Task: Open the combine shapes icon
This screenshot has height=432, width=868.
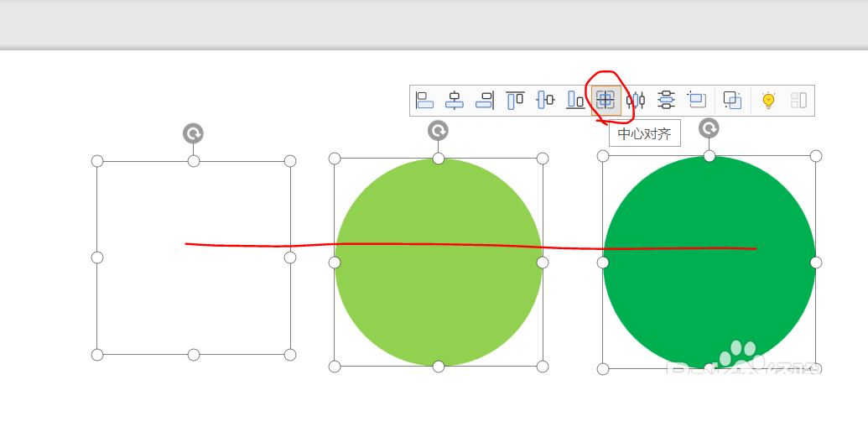Action: coord(733,101)
